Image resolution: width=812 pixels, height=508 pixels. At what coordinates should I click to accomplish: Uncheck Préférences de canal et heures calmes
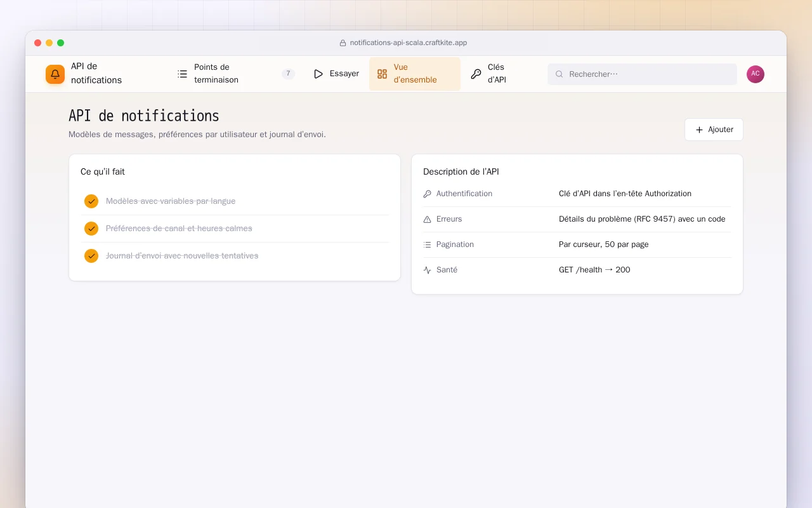[91, 229]
